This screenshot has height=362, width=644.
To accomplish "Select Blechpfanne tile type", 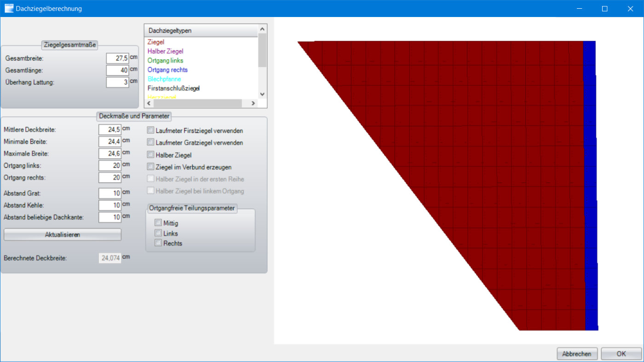I will (164, 79).
